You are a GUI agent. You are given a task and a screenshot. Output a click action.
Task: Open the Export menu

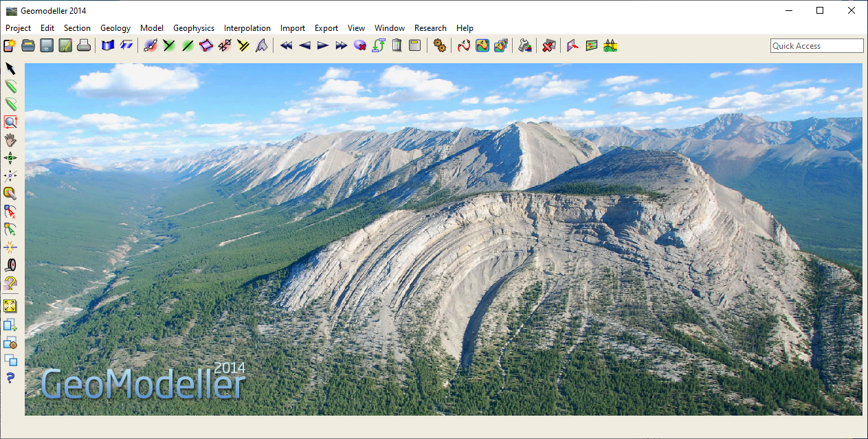pyautogui.click(x=326, y=28)
